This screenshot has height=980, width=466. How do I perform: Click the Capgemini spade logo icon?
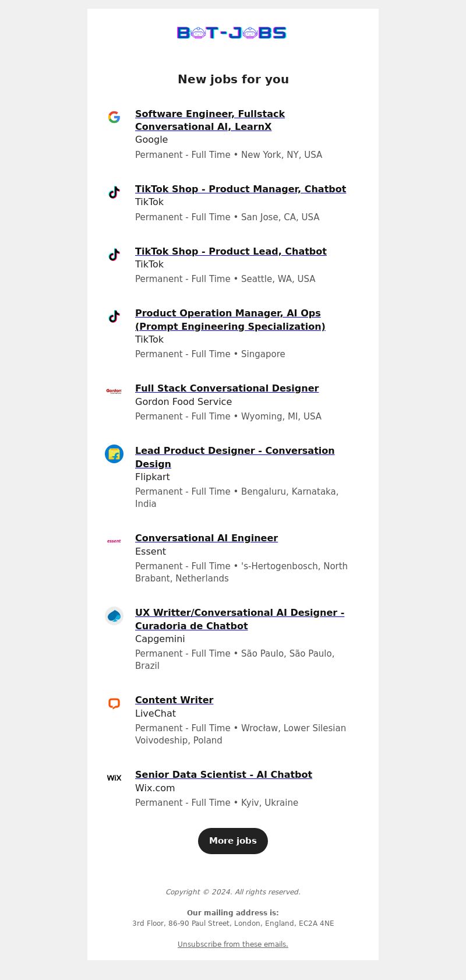[x=114, y=616]
